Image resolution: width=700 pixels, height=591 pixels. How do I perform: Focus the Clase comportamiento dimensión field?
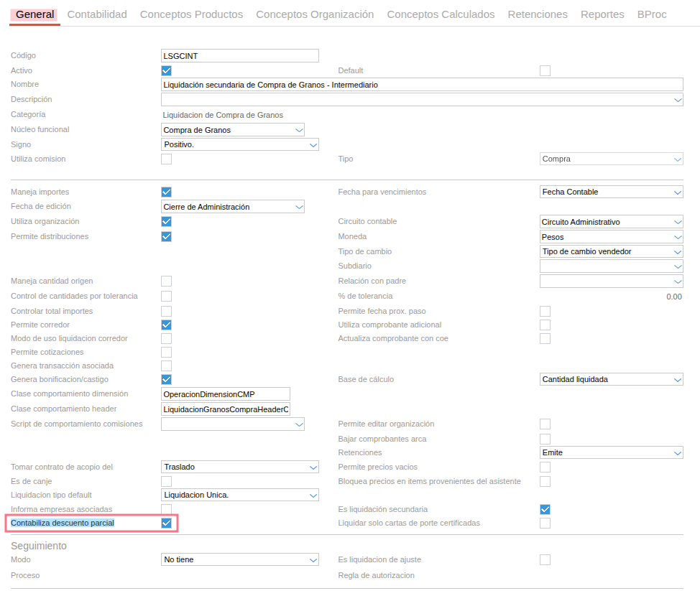click(226, 394)
